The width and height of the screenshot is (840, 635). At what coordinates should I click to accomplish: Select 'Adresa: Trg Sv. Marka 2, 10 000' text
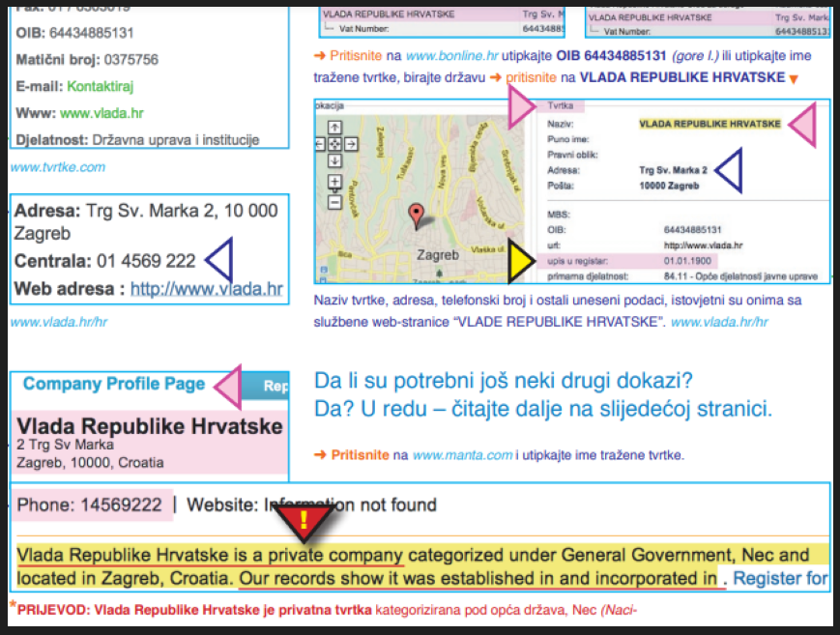pos(146,211)
